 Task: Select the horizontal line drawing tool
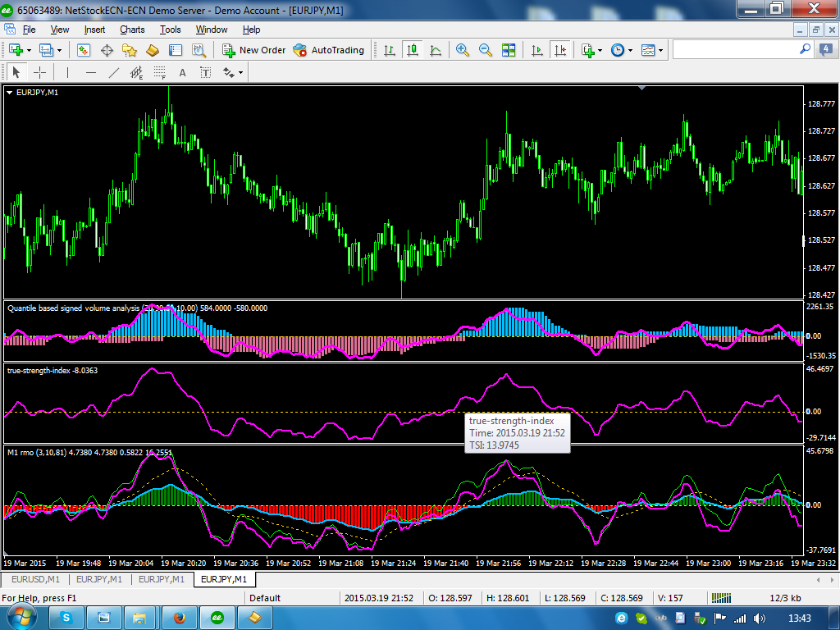[91, 72]
